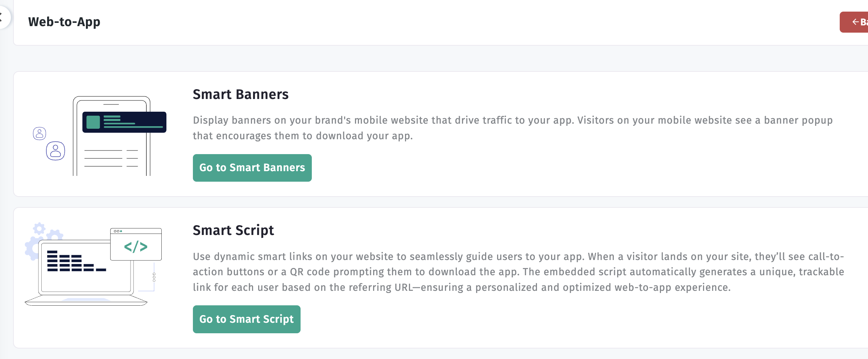Click the phone outline illustration text lines

111,158
